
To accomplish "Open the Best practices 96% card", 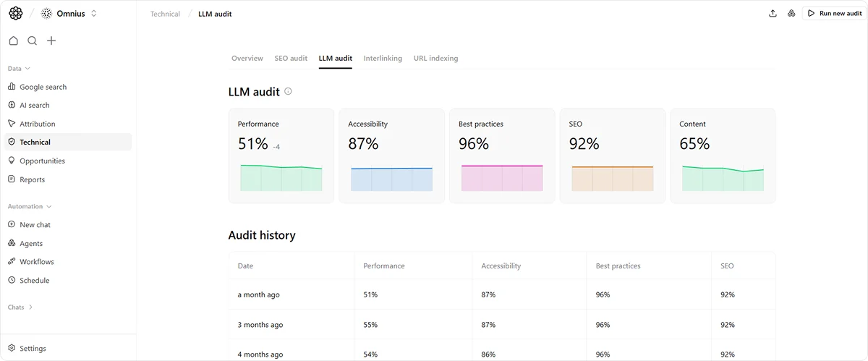I will coord(502,156).
